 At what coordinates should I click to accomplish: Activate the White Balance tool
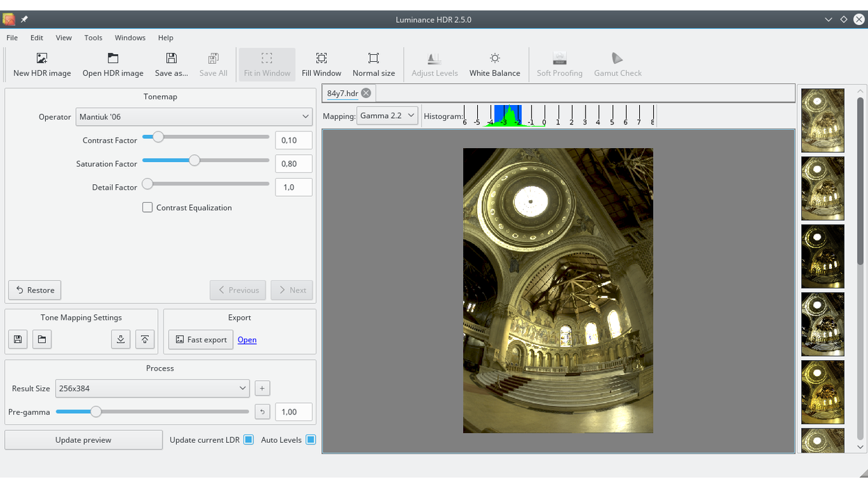tap(495, 64)
